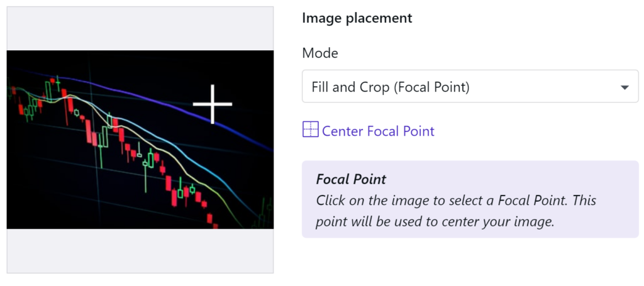Image resolution: width=644 pixels, height=286 pixels.
Task: Click the Mode field label
Action: tap(320, 53)
